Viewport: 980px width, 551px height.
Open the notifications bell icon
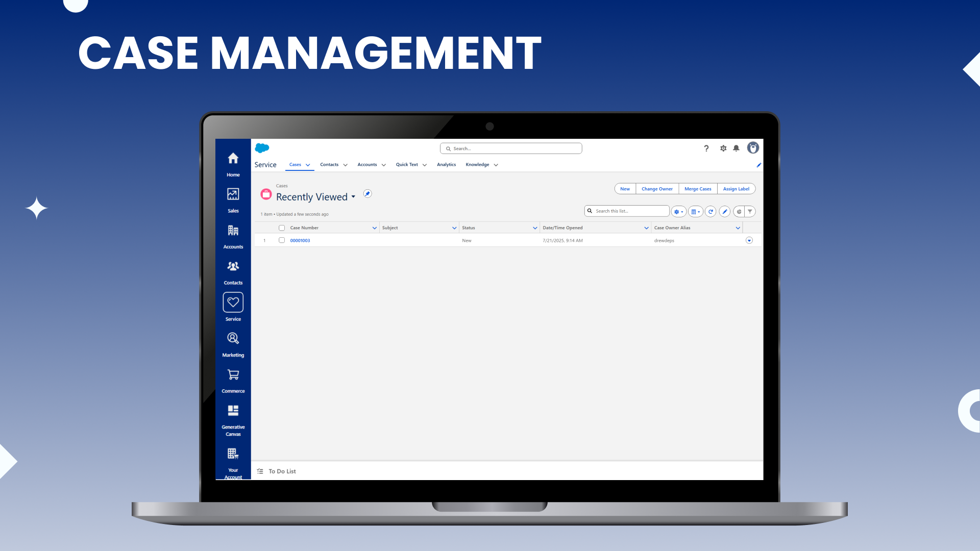[736, 148]
